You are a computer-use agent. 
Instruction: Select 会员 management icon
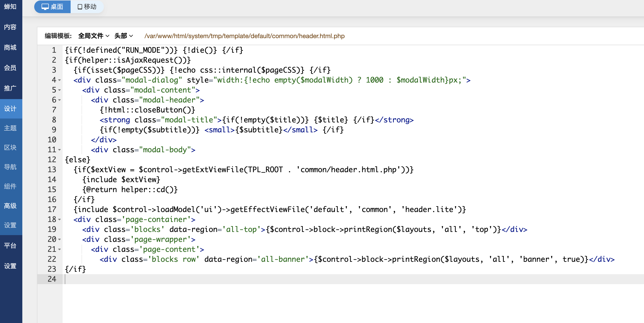pos(11,67)
